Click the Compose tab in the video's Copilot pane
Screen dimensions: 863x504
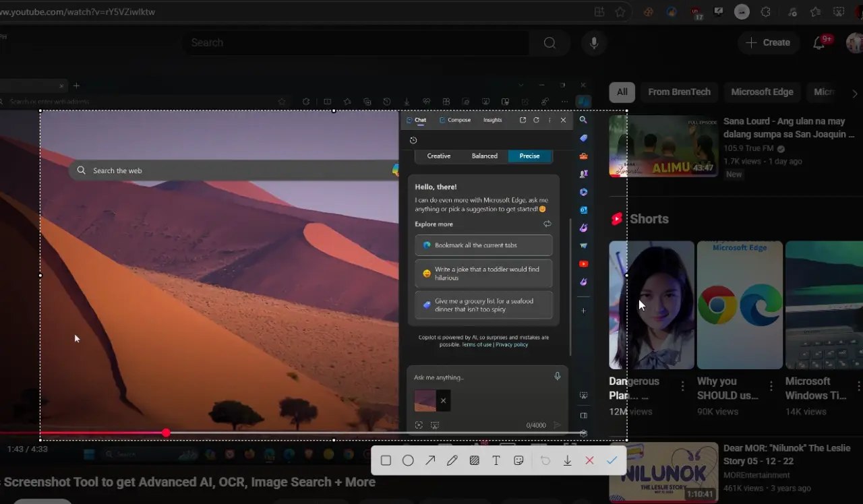[455, 120]
